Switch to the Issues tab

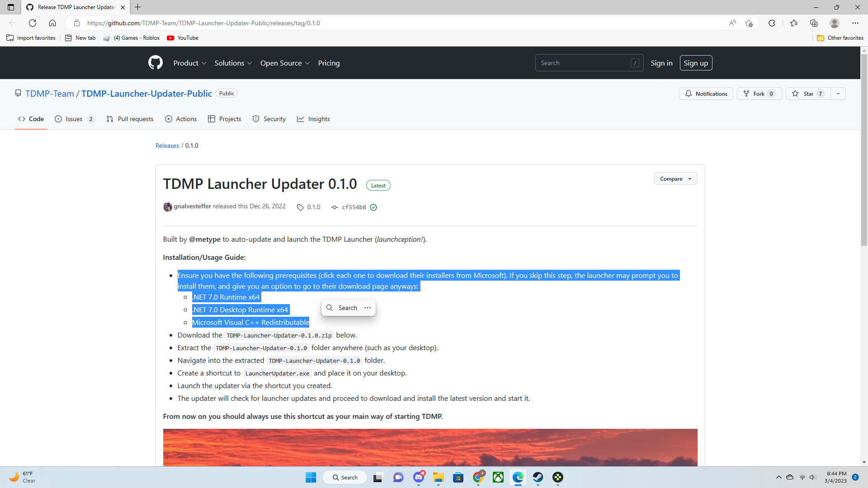[74, 119]
